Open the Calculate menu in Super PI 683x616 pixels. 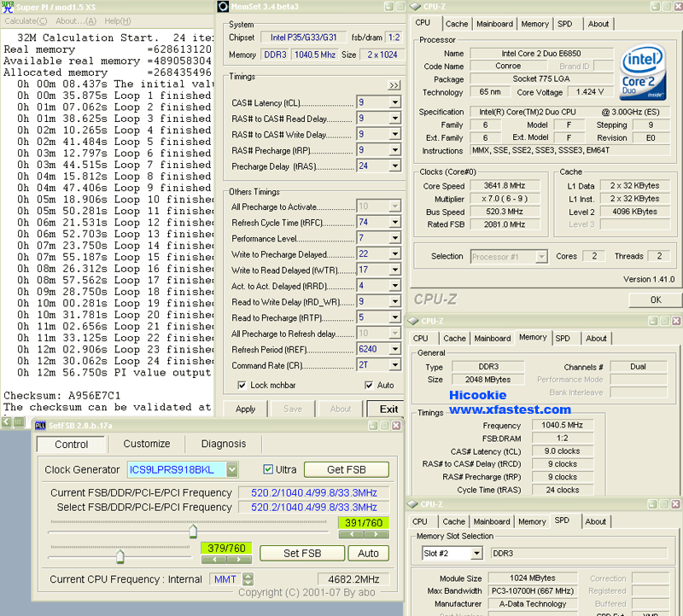26,20
